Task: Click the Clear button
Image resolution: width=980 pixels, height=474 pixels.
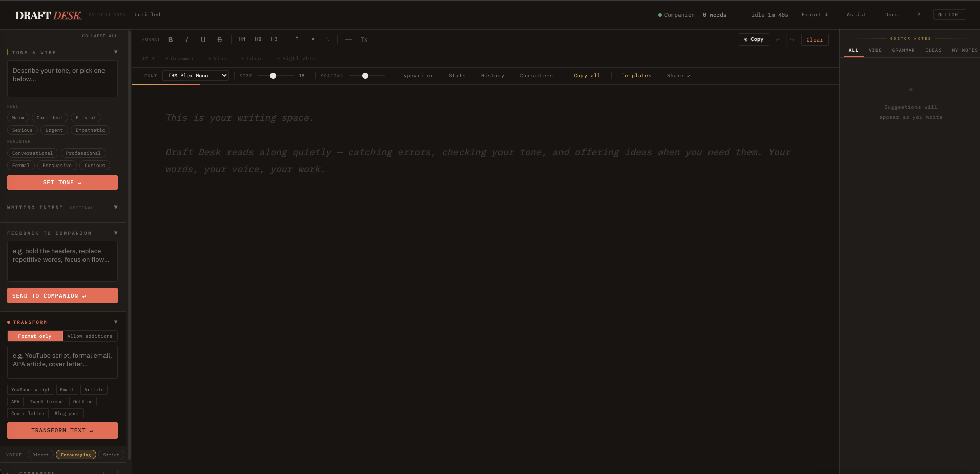Action: click(815, 39)
